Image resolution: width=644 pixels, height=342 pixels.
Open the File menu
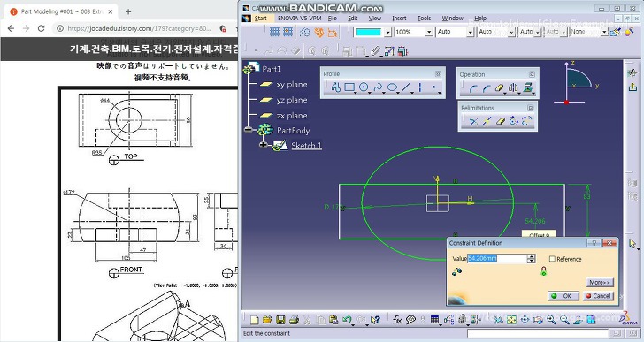pos(333,19)
